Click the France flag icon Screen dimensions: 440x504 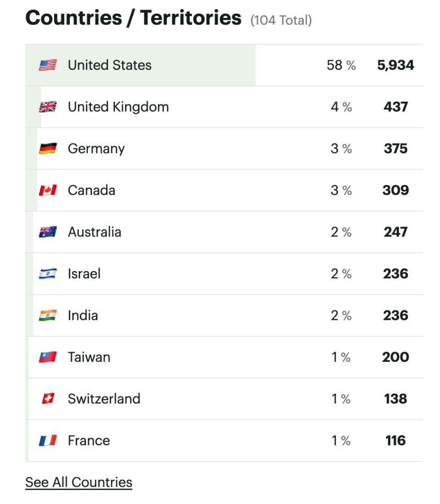click(x=48, y=441)
